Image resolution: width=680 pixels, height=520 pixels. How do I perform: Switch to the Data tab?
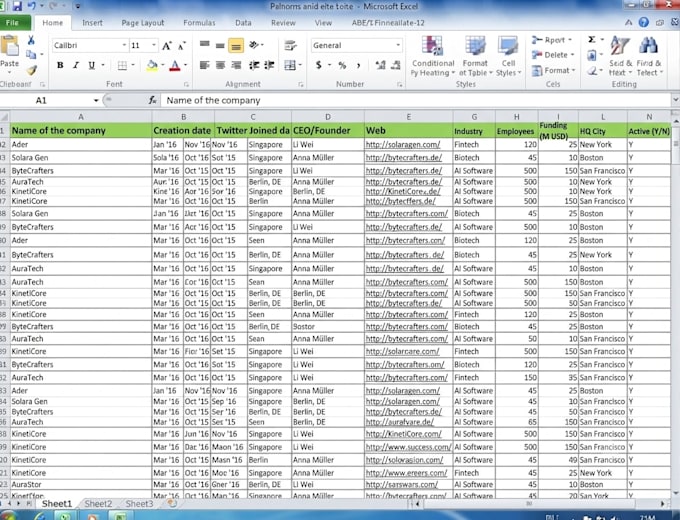(x=243, y=23)
